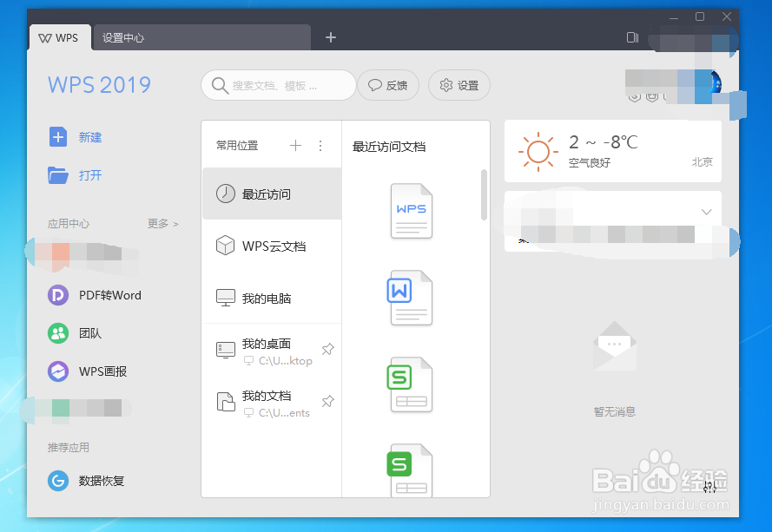Click the 最近访问文档 heading

389,147
